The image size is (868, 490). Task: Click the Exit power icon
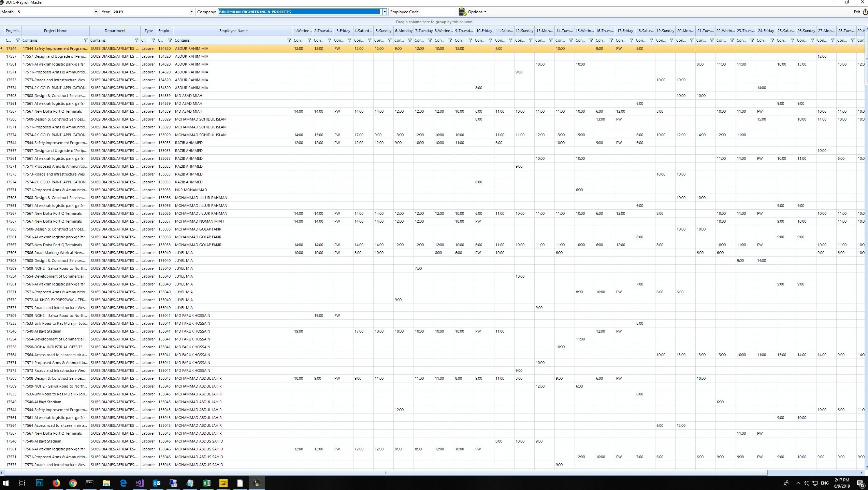pos(865,12)
